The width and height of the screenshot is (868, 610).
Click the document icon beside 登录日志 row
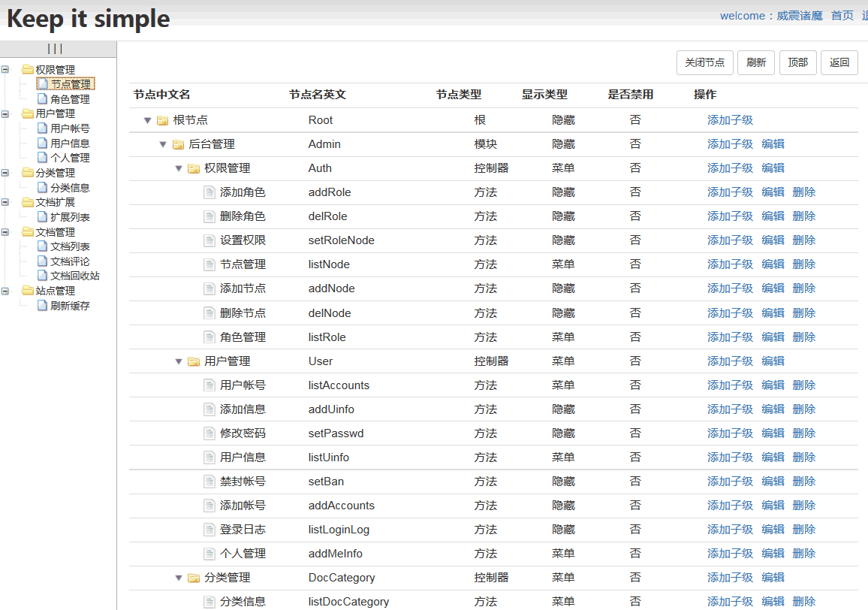pyautogui.click(x=209, y=530)
